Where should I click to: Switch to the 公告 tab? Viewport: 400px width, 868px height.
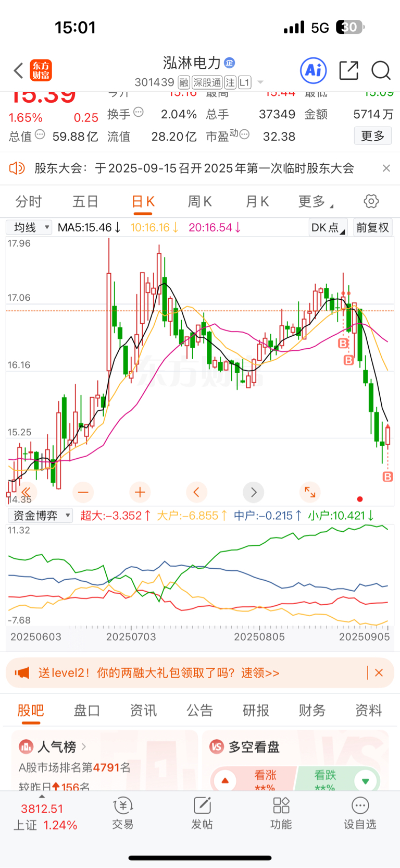point(200,711)
